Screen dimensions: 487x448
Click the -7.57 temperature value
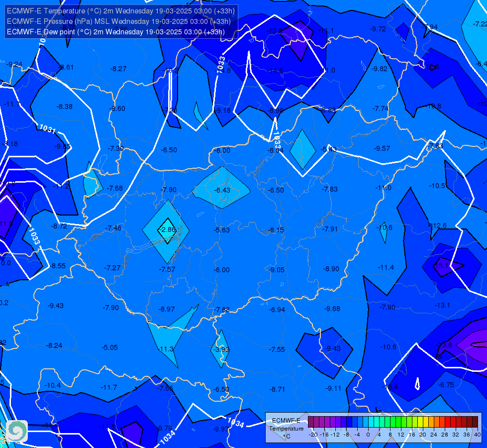coord(167,269)
